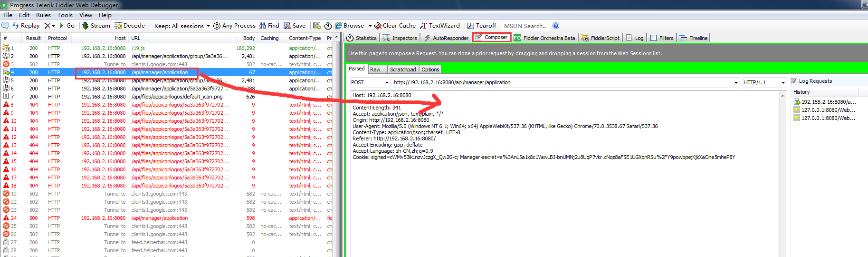Open the request URL dropdown arrow
This screenshot has width=868, height=257.
pyautogui.click(x=736, y=82)
